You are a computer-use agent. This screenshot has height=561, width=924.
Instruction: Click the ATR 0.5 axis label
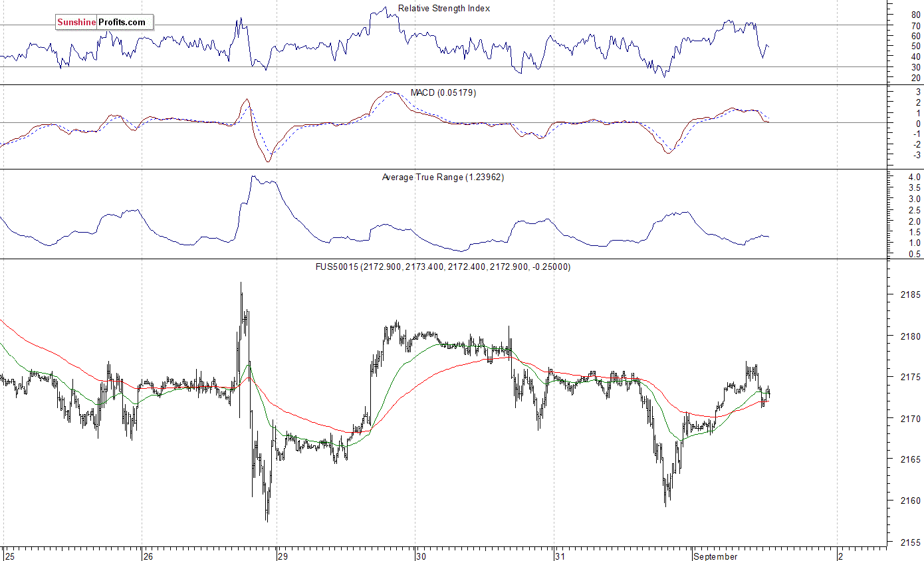(914, 254)
